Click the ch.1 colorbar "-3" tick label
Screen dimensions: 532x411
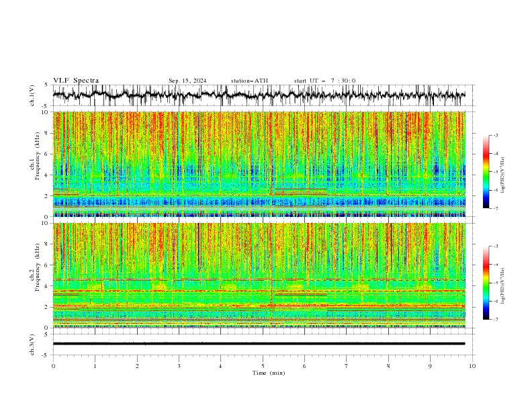(496, 135)
